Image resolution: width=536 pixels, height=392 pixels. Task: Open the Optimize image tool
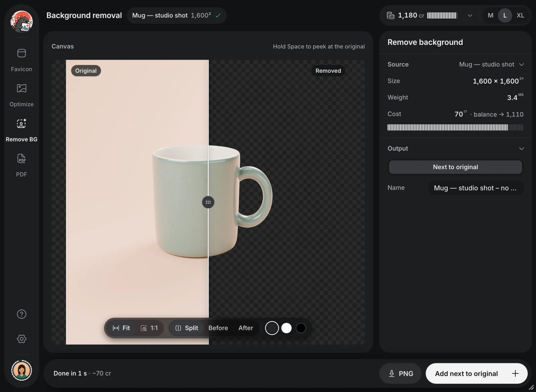click(21, 95)
